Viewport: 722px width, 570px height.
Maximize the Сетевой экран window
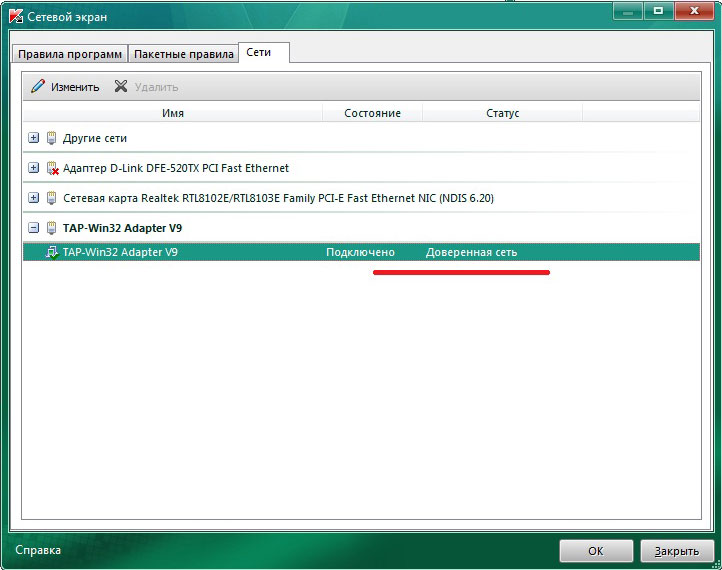(658, 11)
